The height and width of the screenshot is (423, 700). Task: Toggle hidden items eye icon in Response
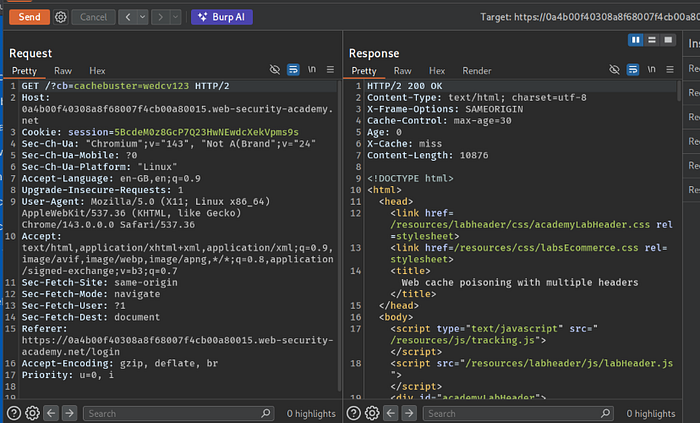tap(614, 69)
